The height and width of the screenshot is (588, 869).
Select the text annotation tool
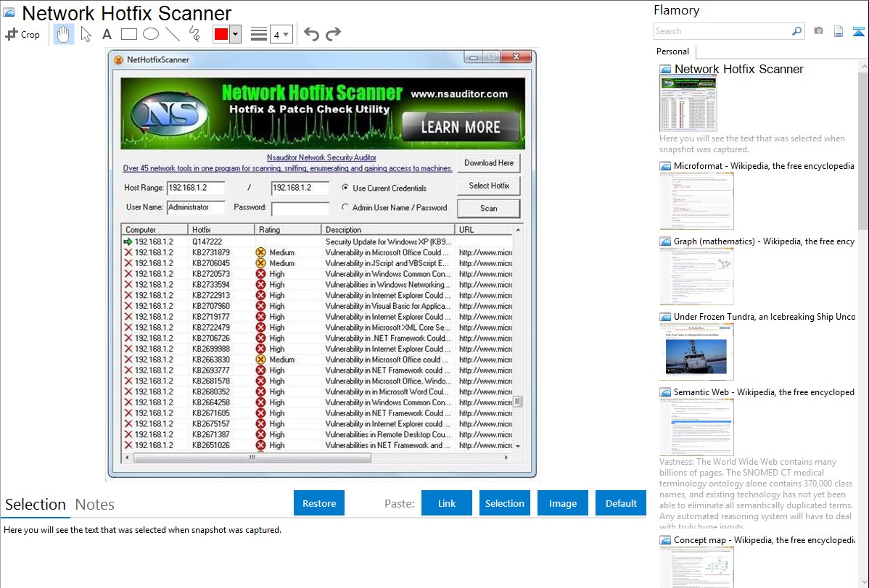tap(107, 34)
